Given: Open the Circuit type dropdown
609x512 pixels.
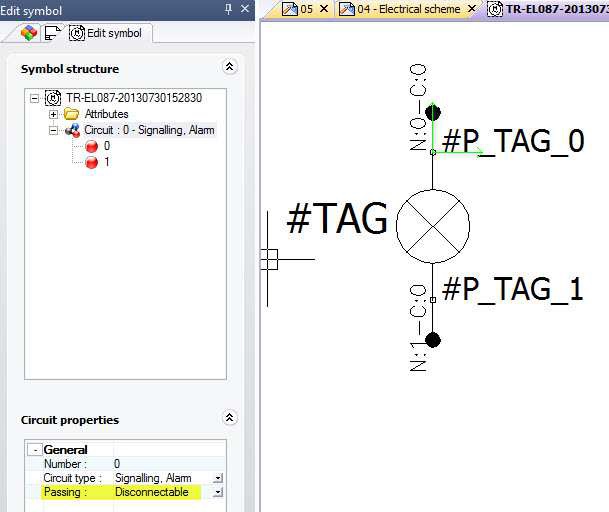Looking at the screenshot, I should pyautogui.click(x=218, y=478).
